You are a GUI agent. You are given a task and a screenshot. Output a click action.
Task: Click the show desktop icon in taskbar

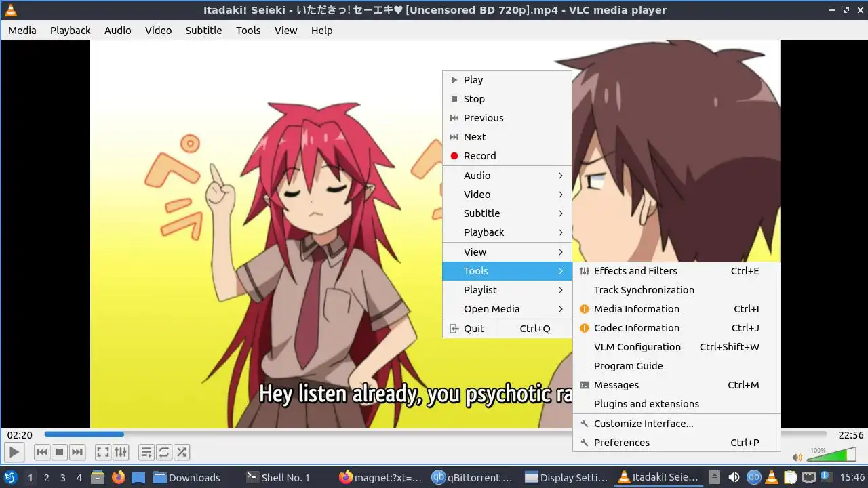(x=138, y=477)
